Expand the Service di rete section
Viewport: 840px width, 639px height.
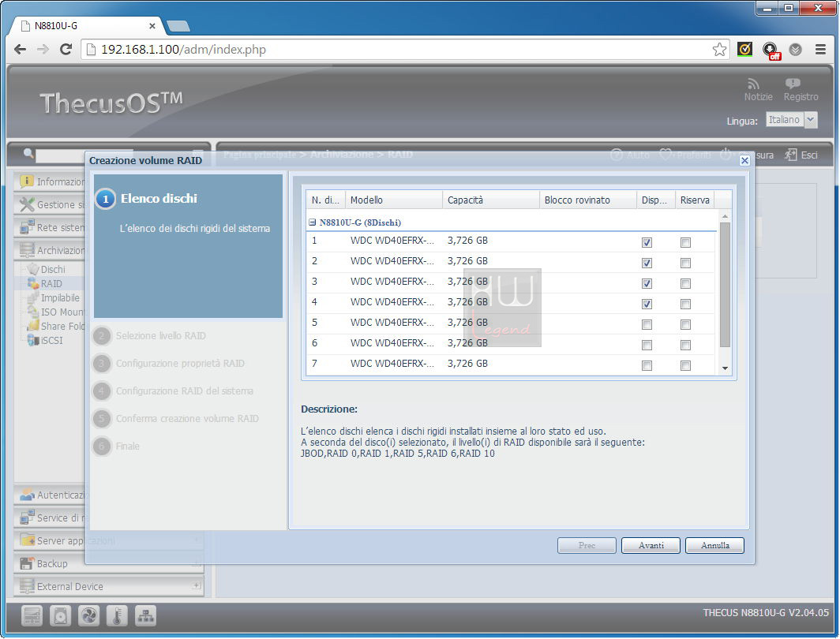(x=49, y=518)
